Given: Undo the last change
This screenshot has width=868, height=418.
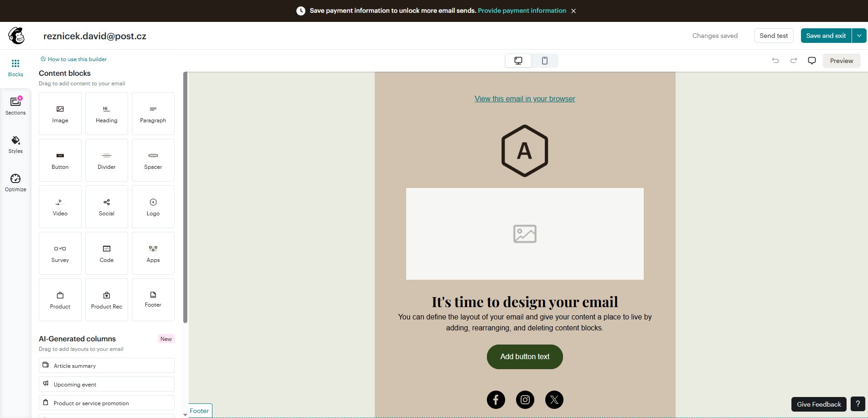Looking at the screenshot, I should 775,61.
